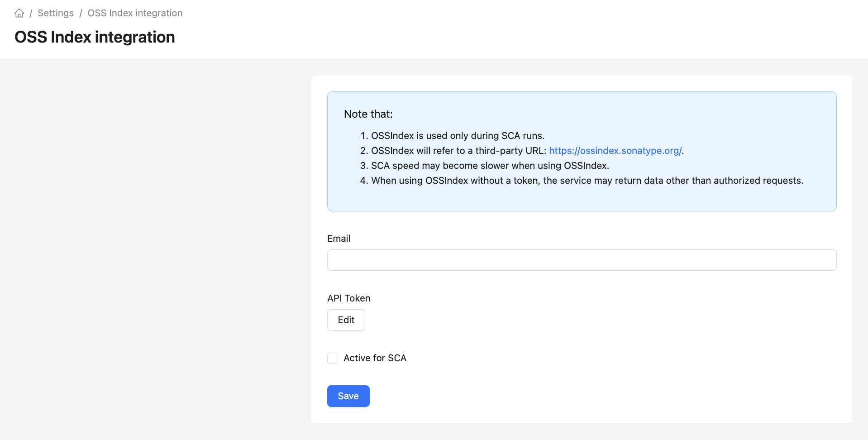Focus the Email input field

coord(582,260)
